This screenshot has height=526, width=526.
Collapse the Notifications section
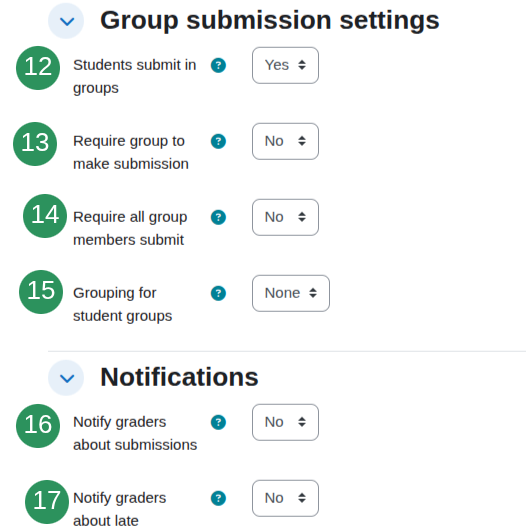(x=66, y=378)
